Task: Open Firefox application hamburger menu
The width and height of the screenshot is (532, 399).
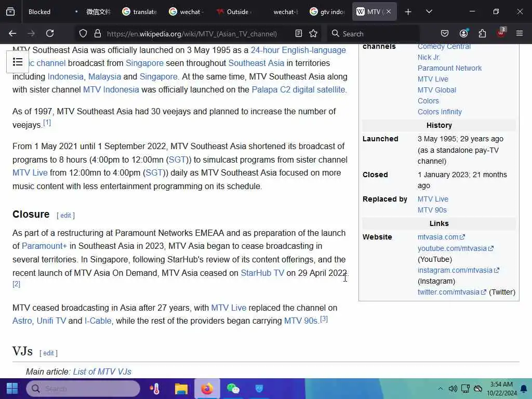Action: (520, 33)
